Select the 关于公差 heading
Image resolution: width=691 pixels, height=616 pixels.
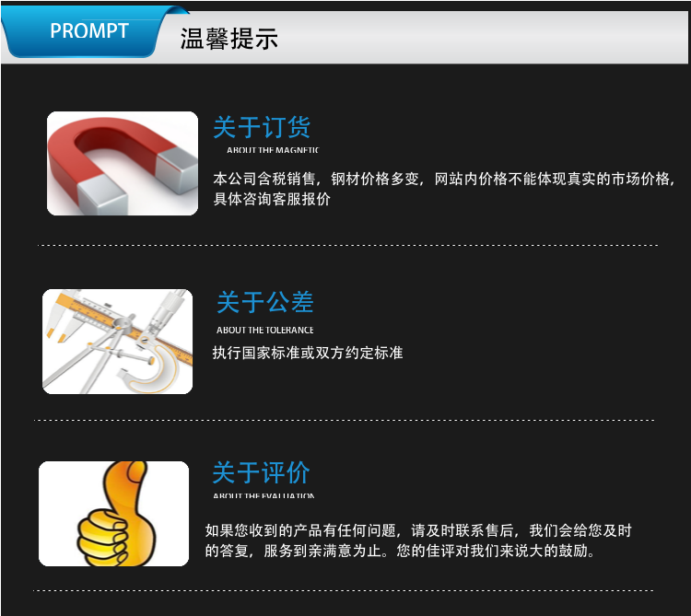[264, 302]
